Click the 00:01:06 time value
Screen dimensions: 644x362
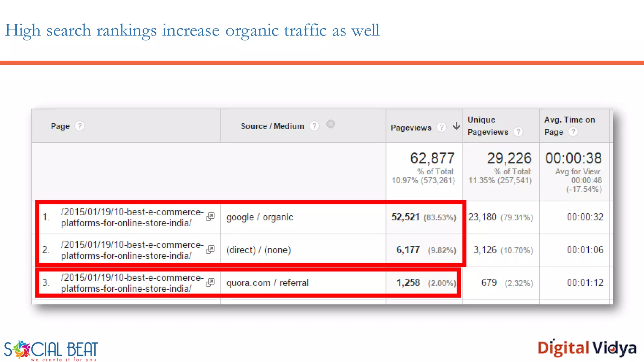(585, 250)
